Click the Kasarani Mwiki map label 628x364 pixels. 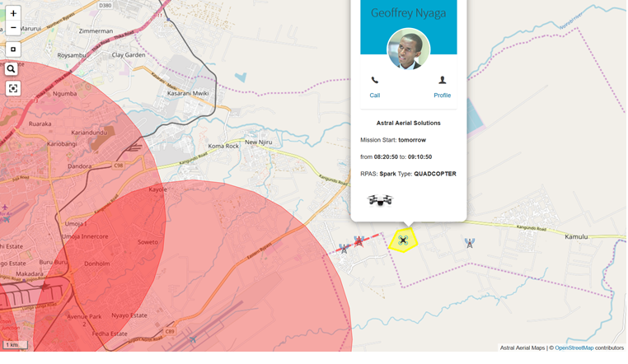[x=188, y=93]
